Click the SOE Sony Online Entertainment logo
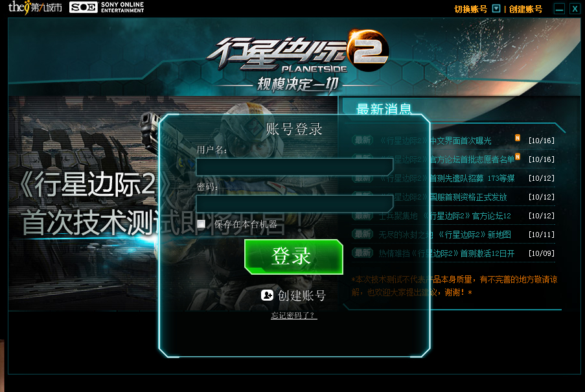The width and height of the screenshot is (585, 392). [107, 7]
